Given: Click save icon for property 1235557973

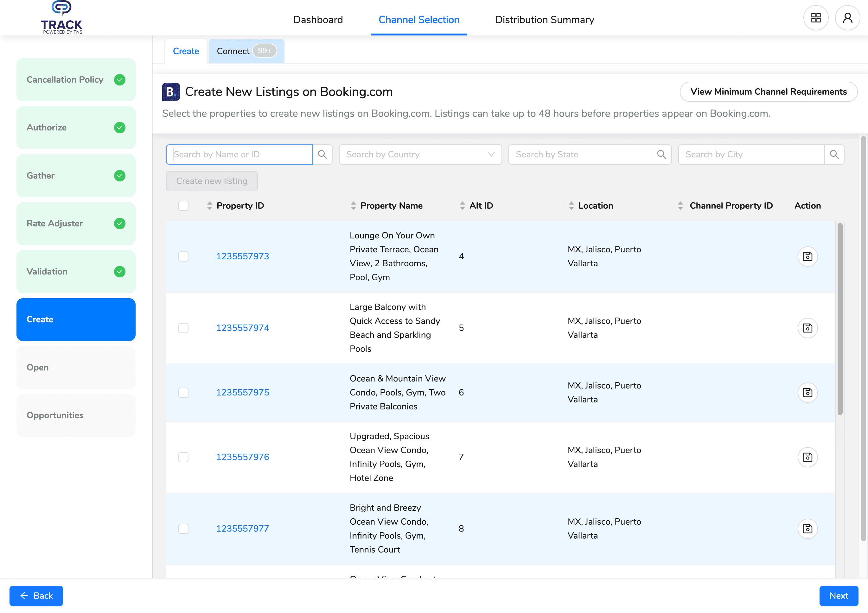Looking at the screenshot, I should (x=807, y=256).
